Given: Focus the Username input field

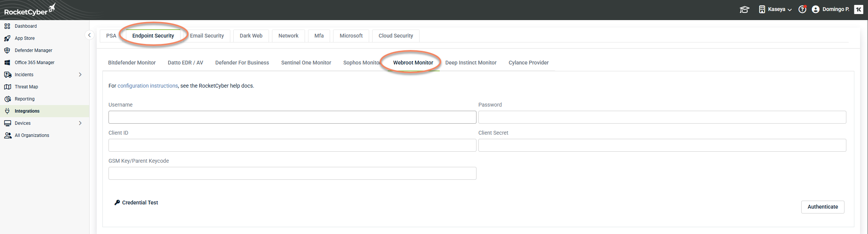Looking at the screenshot, I should pyautogui.click(x=292, y=117).
